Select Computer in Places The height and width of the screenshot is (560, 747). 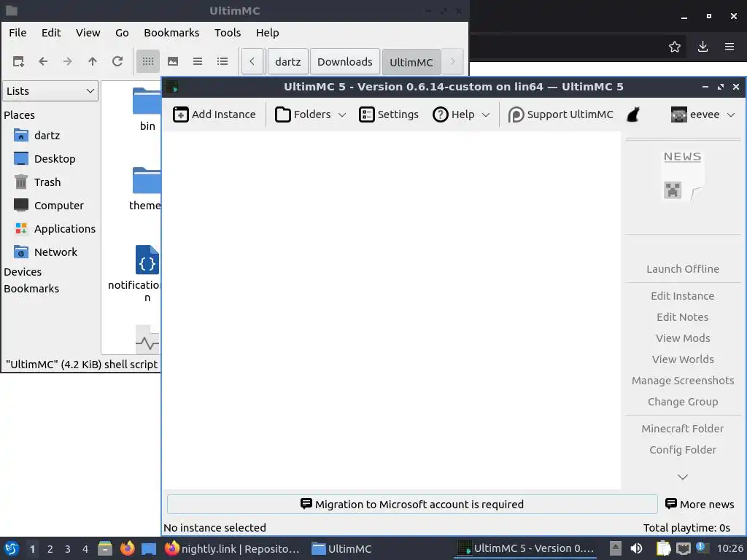[49, 206]
